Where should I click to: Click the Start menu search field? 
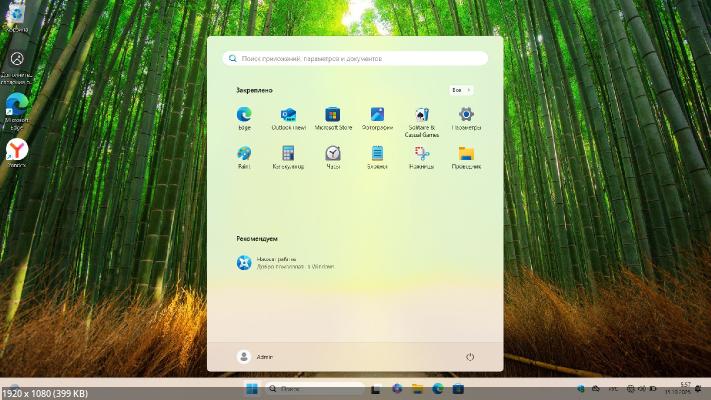point(355,59)
